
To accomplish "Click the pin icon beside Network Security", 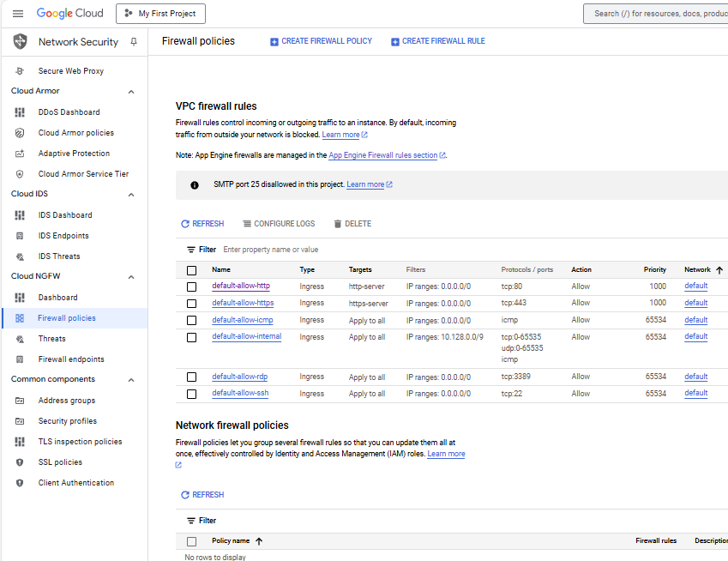I will 133,42.
